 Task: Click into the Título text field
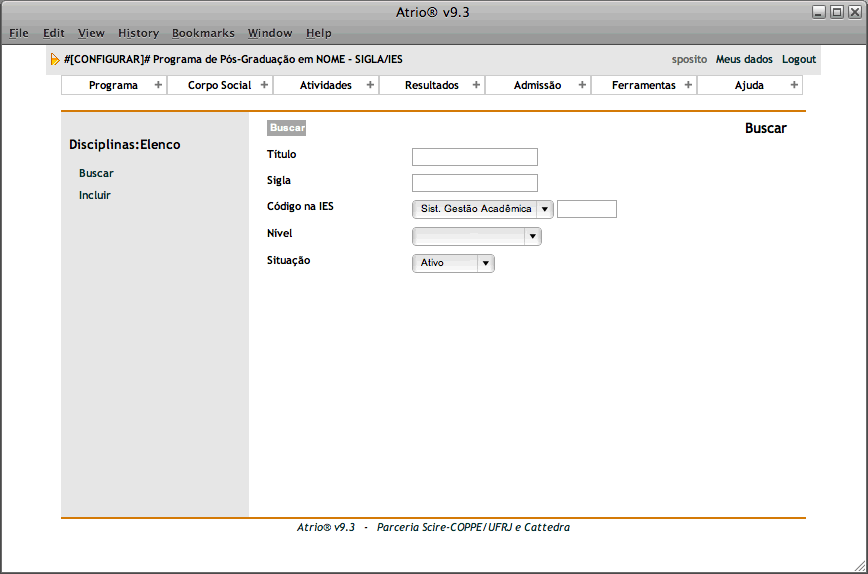[x=475, y=157]
